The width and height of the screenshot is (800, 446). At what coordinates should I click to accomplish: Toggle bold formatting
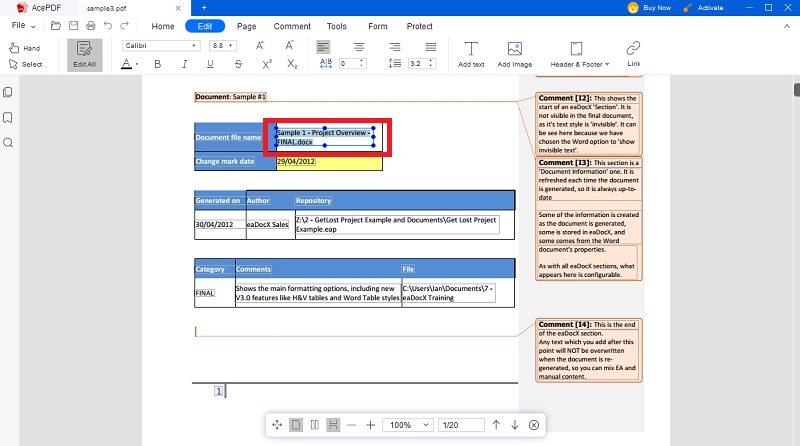158,64
